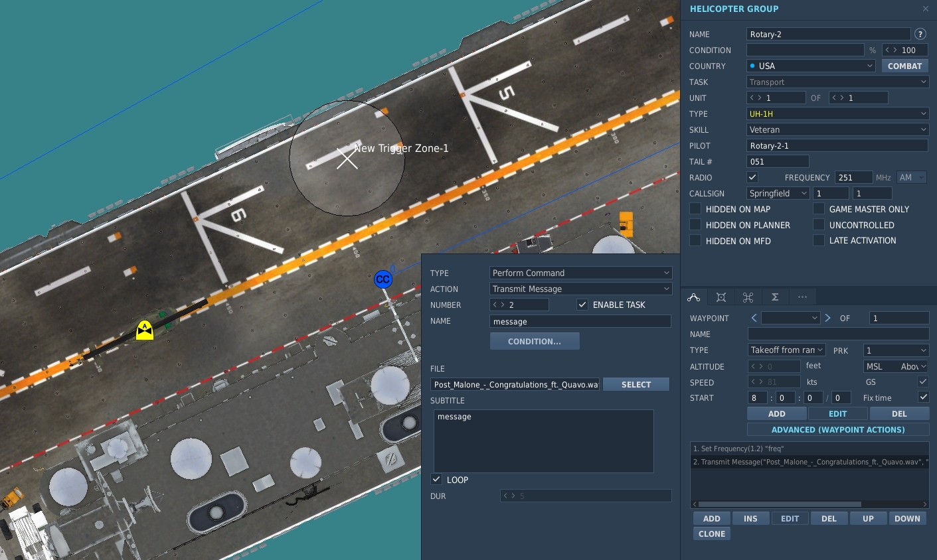Enable LATE ACTIVATION checkbox
The height and width of the screenshot is (560, 937).
click(819, 240)
